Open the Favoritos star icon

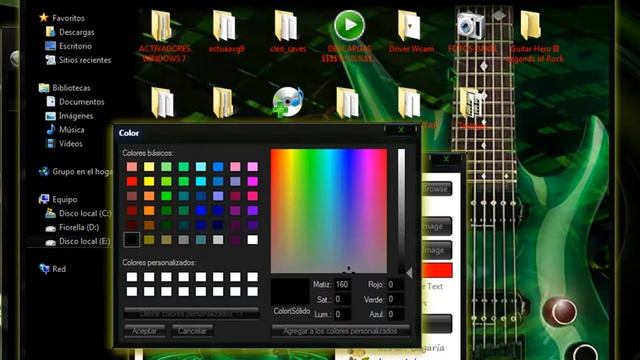(x=44, y=18)
